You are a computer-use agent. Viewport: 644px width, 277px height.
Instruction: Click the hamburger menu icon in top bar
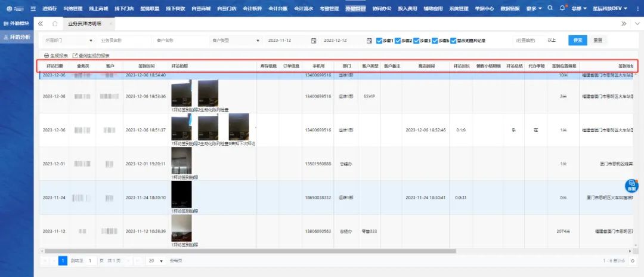click(x=33, y=8)
